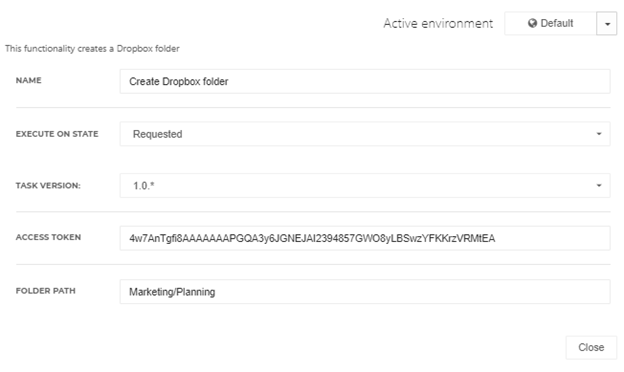Click the EXECUTE ON STATE label
This screenshot has width=624, height=372.
57,134
